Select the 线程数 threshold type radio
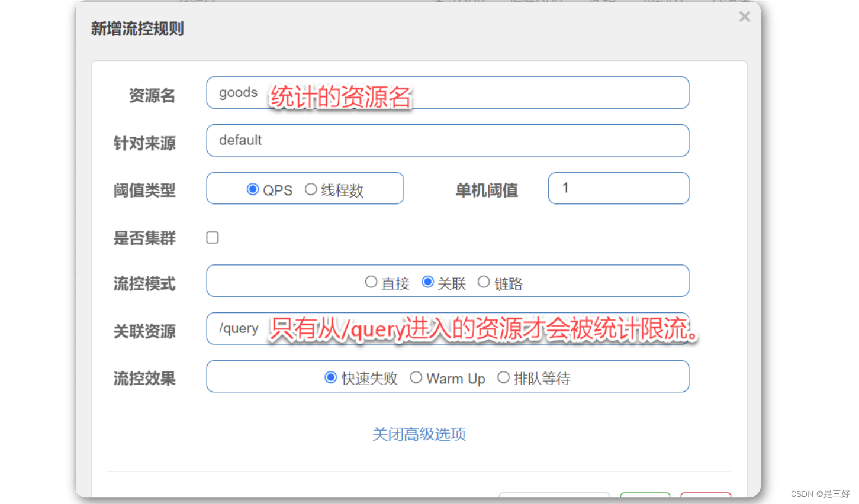The height and width of the screenshot is (504, 859). click(311, 189)
